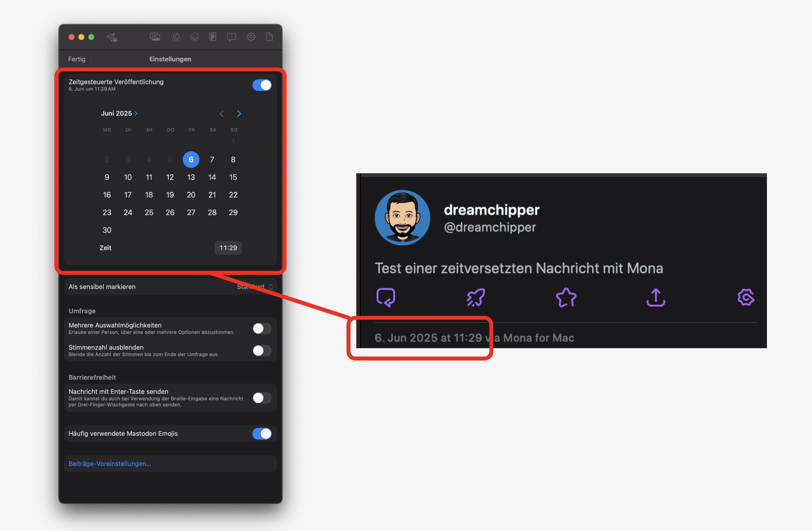Screen dimensions: 812x531
Task: Boost the post with the rocket icon
Action: [x=476, y=297]
